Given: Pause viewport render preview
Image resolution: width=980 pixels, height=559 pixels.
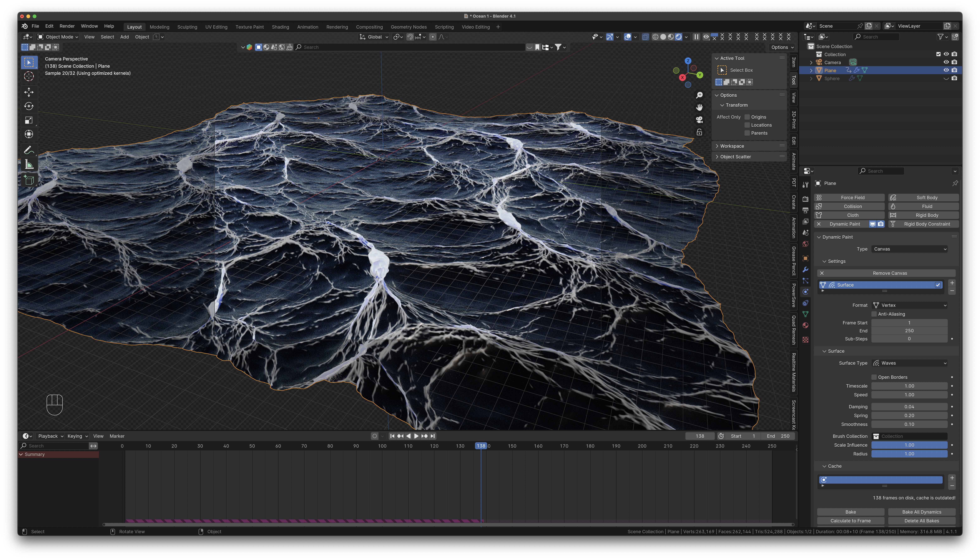Looking at the screenshot, I should [696, 37].
